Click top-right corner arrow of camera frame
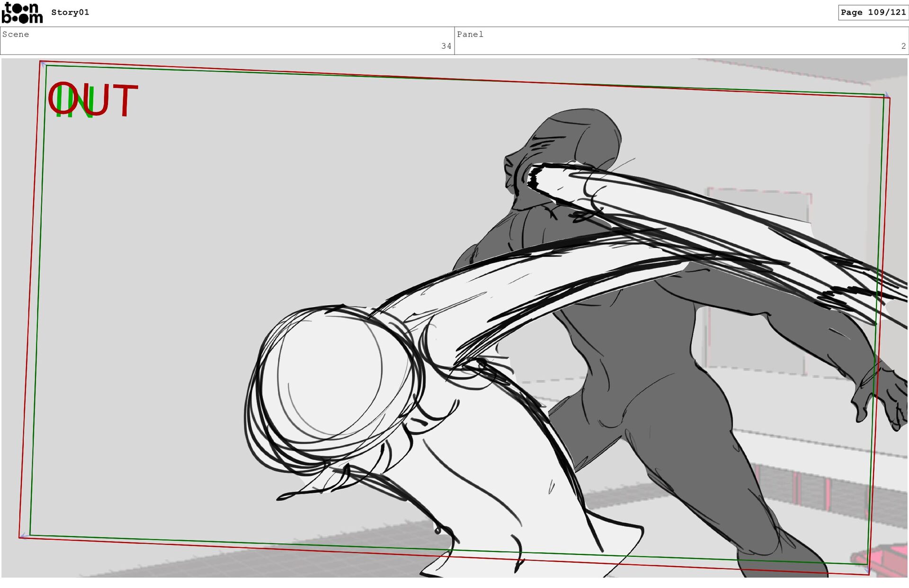 coord(887,95)
